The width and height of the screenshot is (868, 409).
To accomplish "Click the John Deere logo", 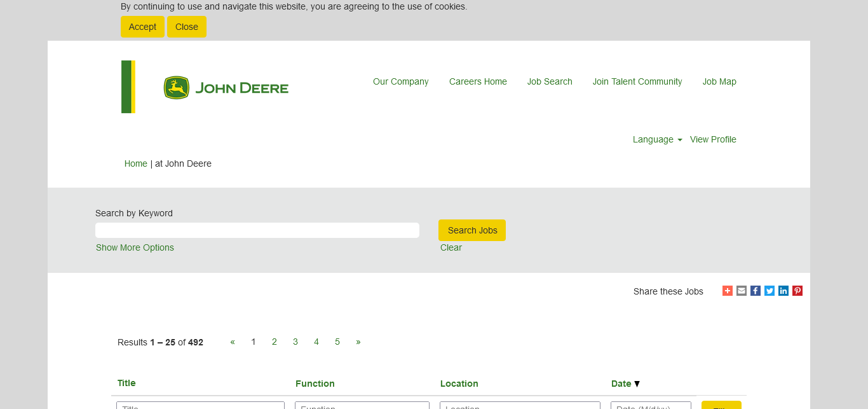I will (x=226, y=87).
